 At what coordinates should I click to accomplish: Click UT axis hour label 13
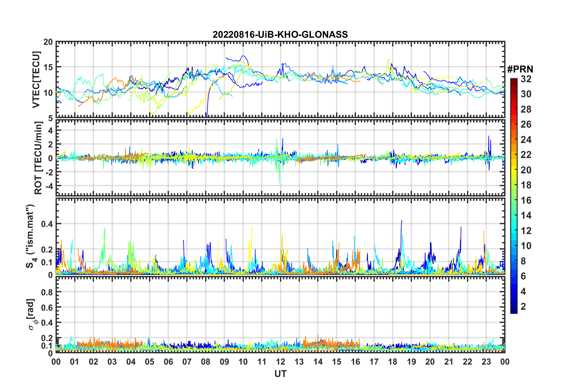(299, 362)
